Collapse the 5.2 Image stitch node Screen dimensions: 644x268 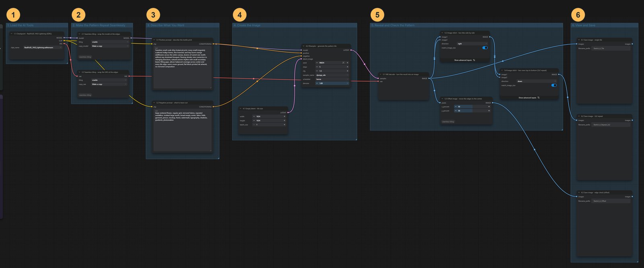(442, 33)
